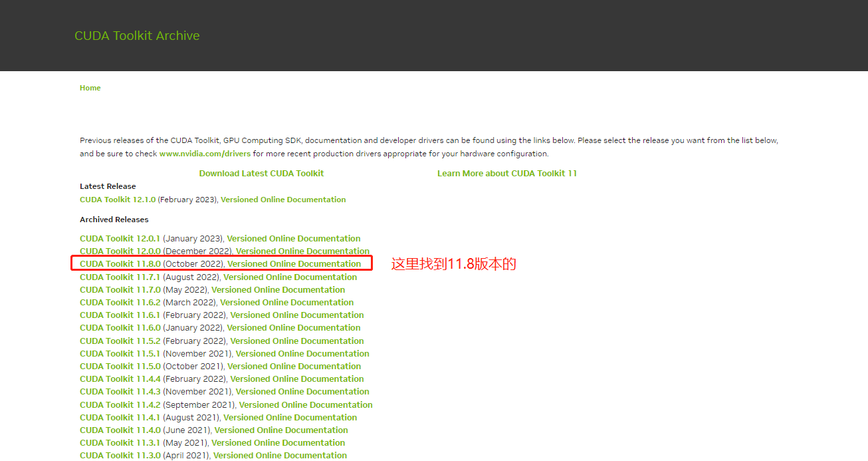Click the "(June 2021)" date on 11.4.0 row
This screenshot has height=461, width=868.
[x=187, y=430]
